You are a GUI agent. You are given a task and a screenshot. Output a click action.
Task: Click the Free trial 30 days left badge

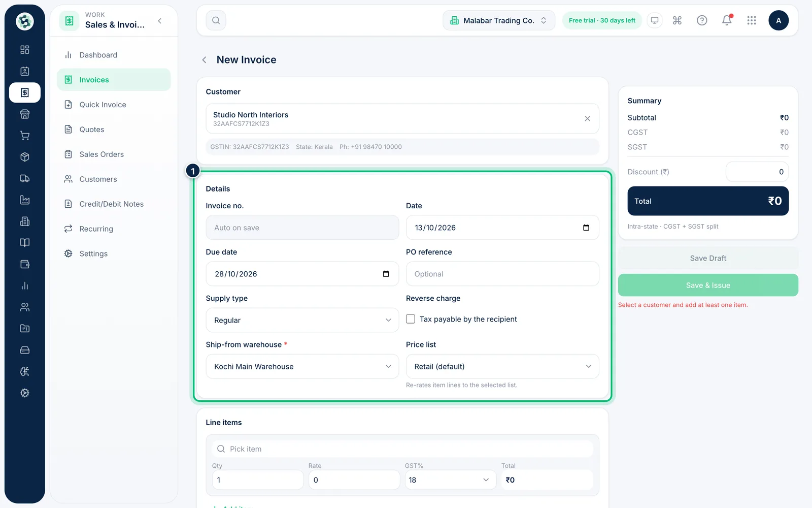tap(602, 20)
